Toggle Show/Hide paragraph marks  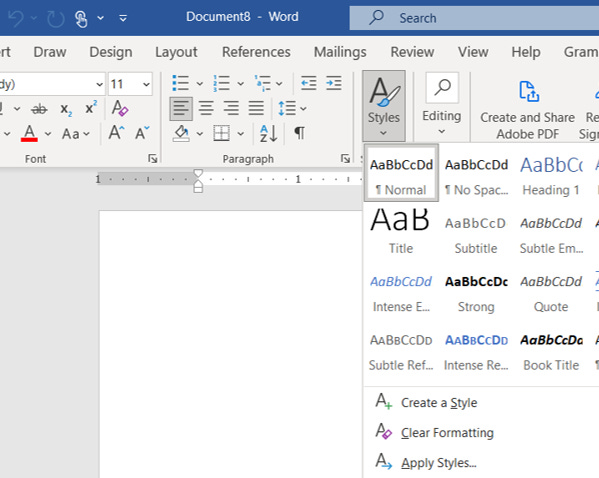coord(299,134)
